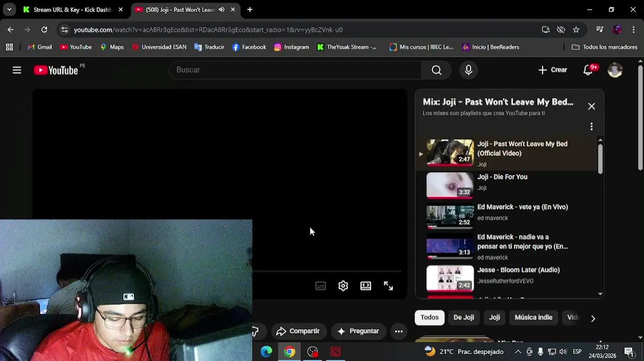Open the Inicio BeeReaders bookmark
The height and width of the screenshot is (361, 644).
click(491, 47)
